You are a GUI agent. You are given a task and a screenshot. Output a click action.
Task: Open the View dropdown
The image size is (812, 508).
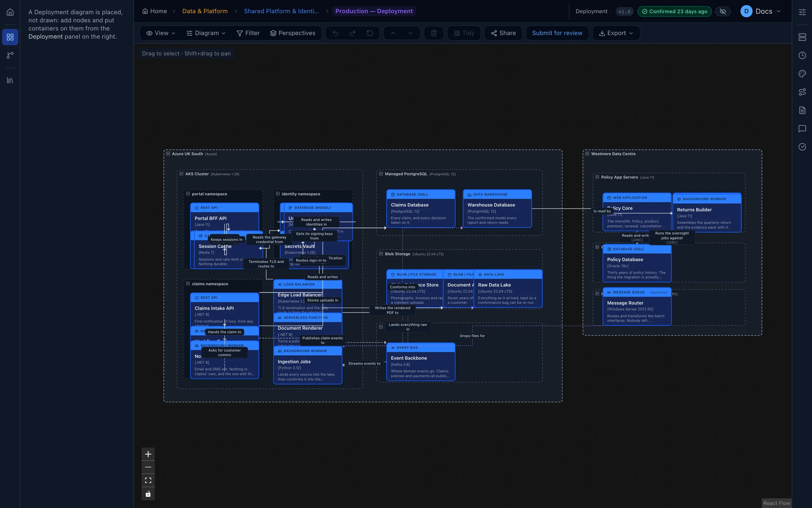161,33
